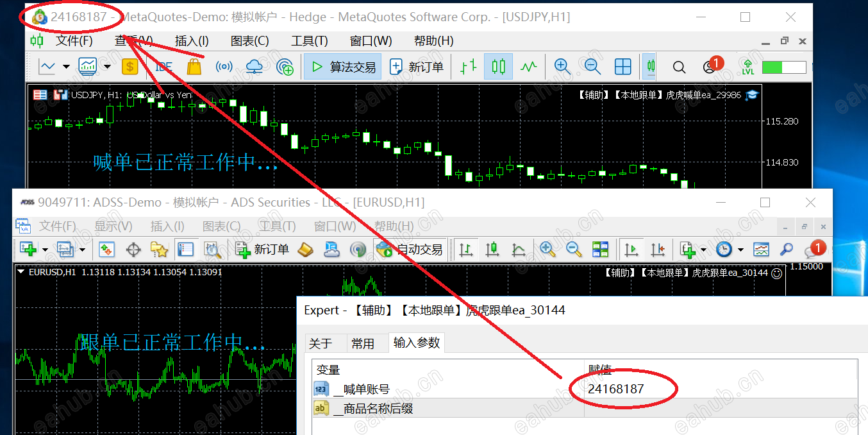Toggle the 算法交易 Algo Trading button
Screen dimensions: 868x435
coord(342,67)
